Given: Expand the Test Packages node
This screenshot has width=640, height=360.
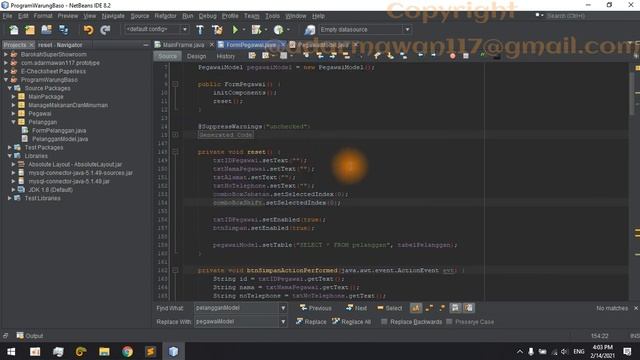Looking at the screenshot, I should pos(10,147).
